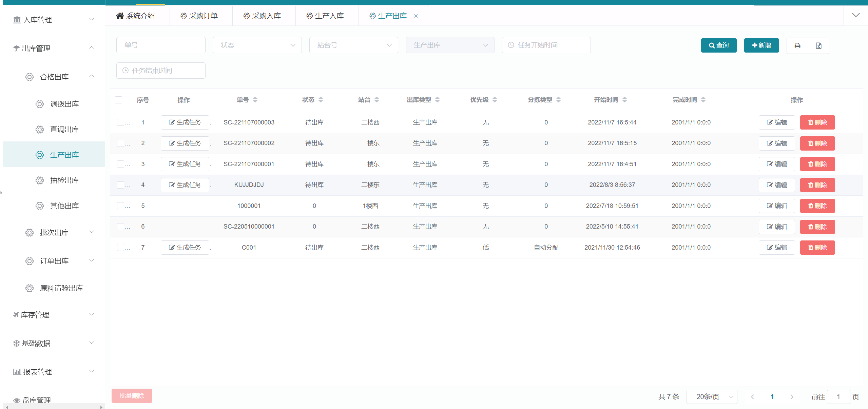Click the 批量删除 button
Viewport: 868px width, 409px height.
(x=132, y=396)
